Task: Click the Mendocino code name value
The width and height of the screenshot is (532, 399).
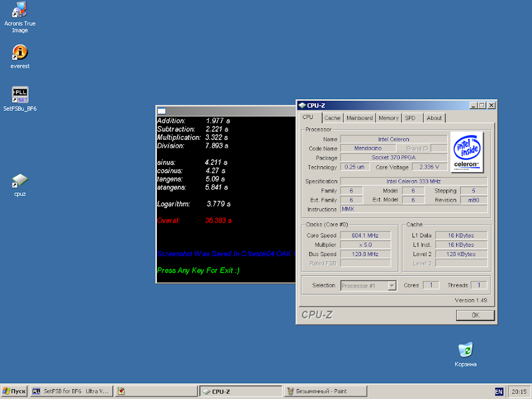Action: (x=367, y=148)
